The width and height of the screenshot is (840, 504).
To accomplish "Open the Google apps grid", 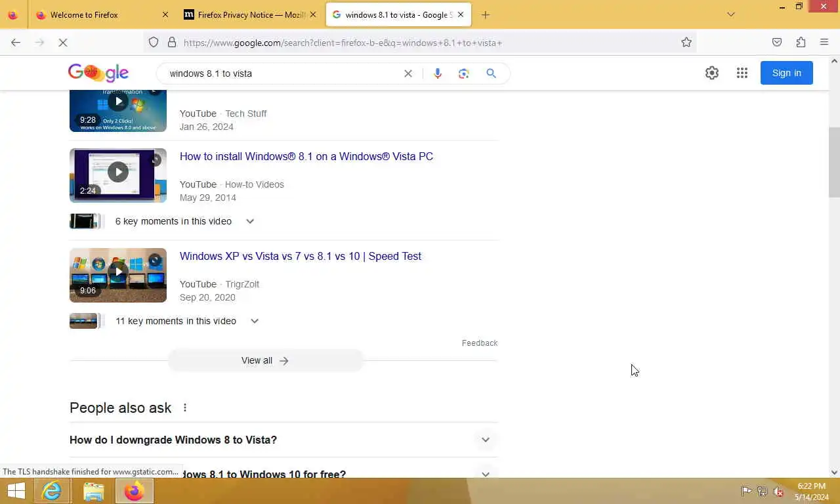I will pos(742,73).
